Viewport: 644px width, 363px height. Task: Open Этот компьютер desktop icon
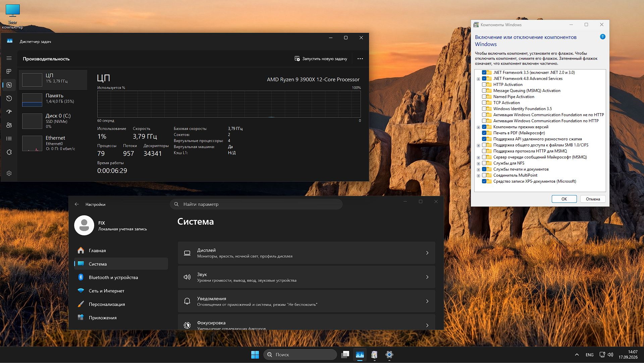click(x=13, y=17)
